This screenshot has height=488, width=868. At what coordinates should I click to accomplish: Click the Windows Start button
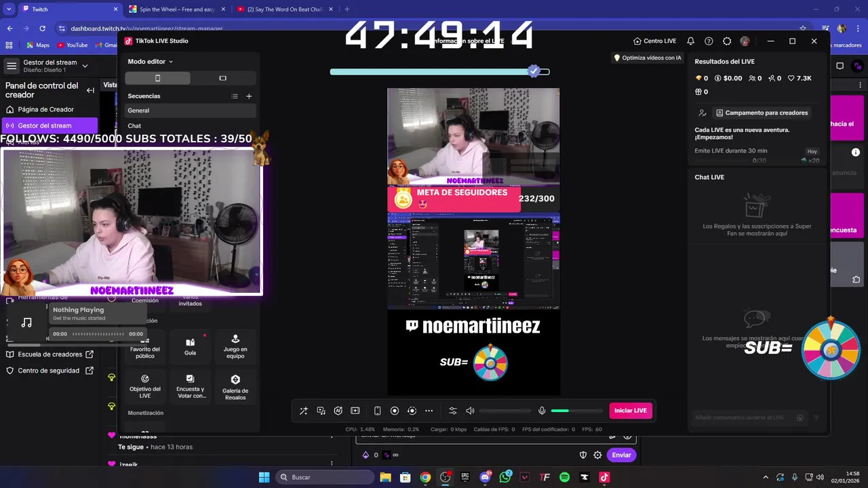point(264,477)
